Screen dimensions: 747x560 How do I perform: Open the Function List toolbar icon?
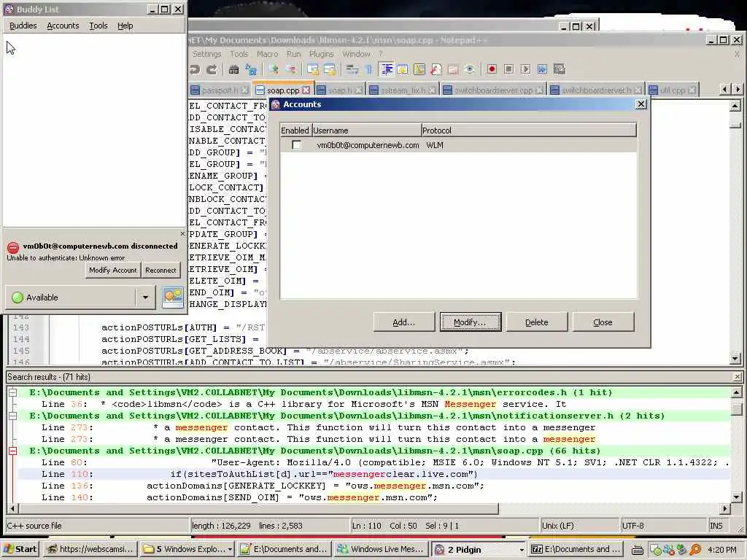click(x=436, y=69)
